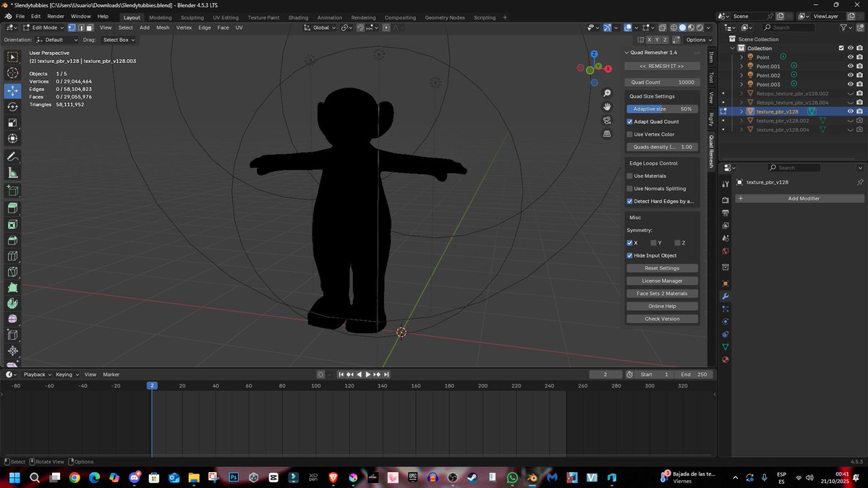The width and height of the screenshot is (868, 488).
Task: Click the zoom magnifier viewport icon
Action: [x=608, y=93]
